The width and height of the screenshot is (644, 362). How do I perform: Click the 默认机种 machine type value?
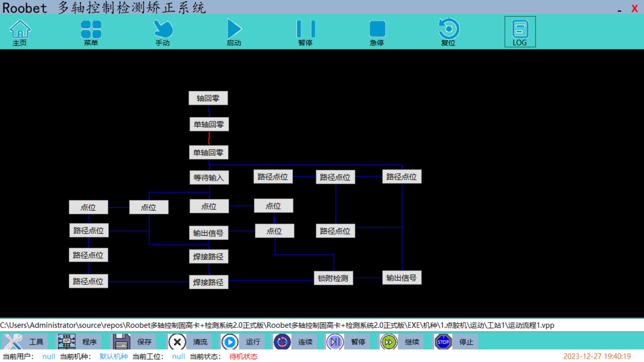pos(114,356)
